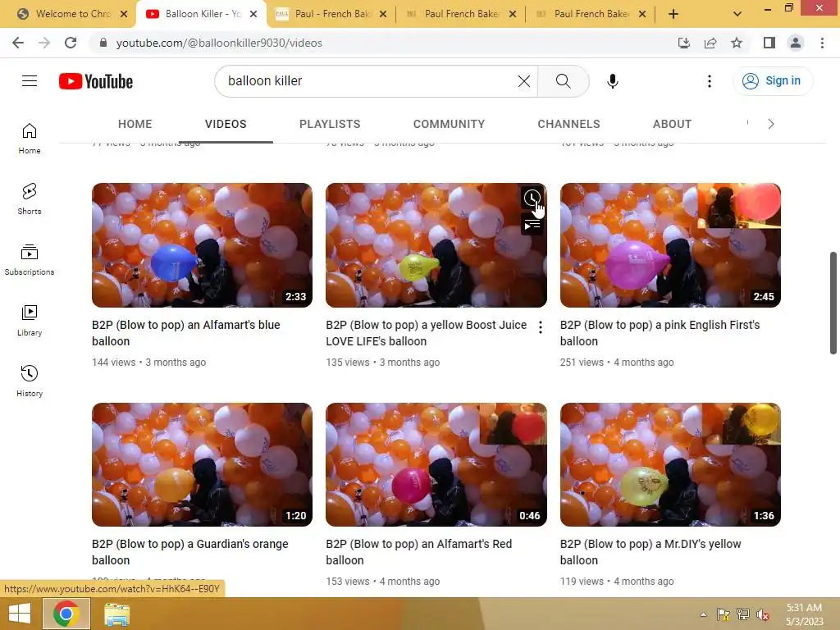Open the COMMUNITY channel tab
The height and width of the screenshot is (630, 840).
pyautogui.click(x=449, y=125)
